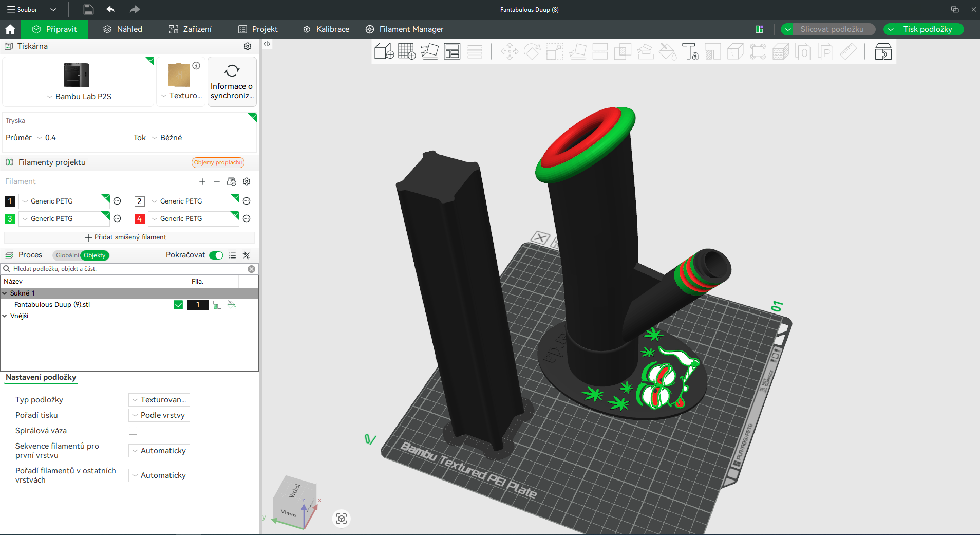Click the home icon
The width and height of the screenshot is (980, 535).
pyautogui.click(x=10, y=29)
